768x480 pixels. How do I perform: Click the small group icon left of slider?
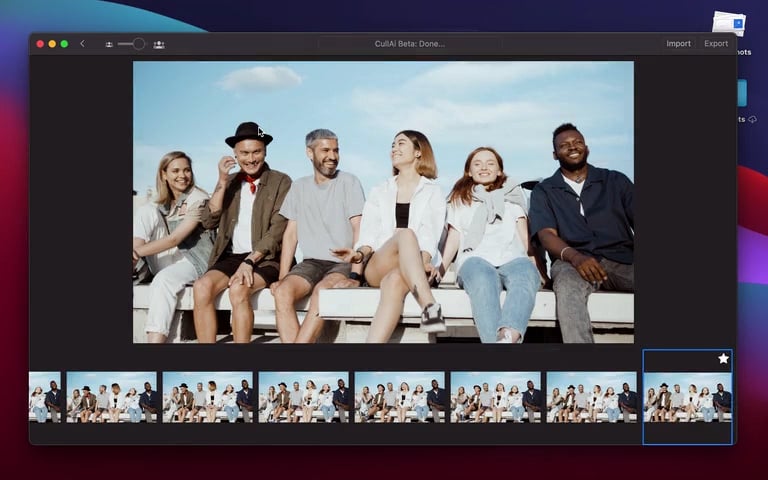109,44
